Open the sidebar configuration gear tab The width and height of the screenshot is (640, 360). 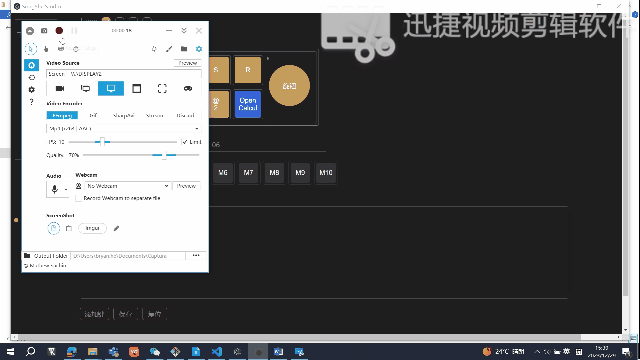tap(31, 89)
